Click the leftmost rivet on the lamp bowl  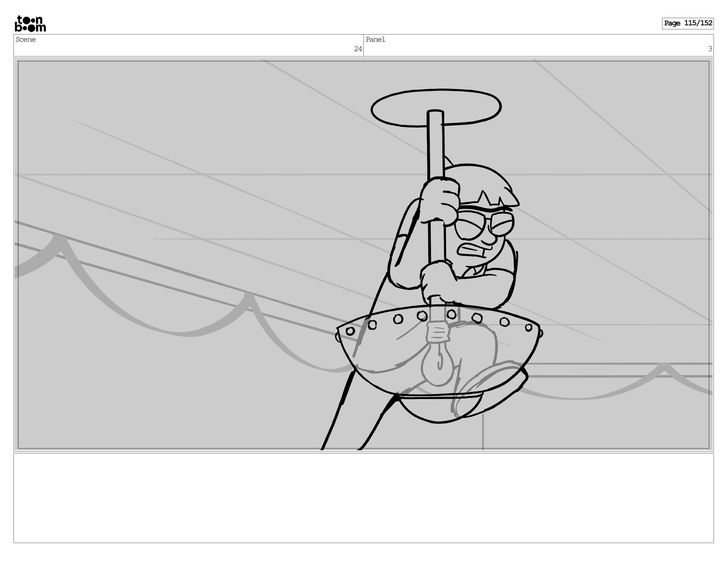point(350,331)
